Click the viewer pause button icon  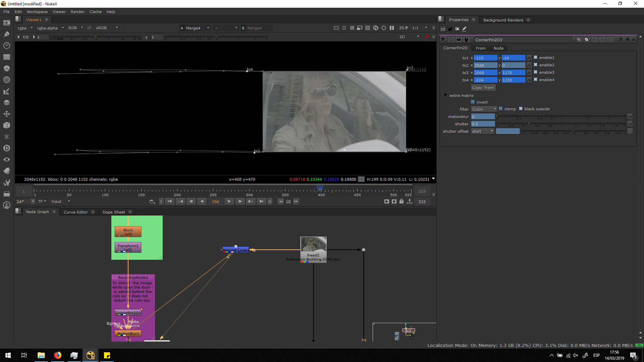[391, 28]
